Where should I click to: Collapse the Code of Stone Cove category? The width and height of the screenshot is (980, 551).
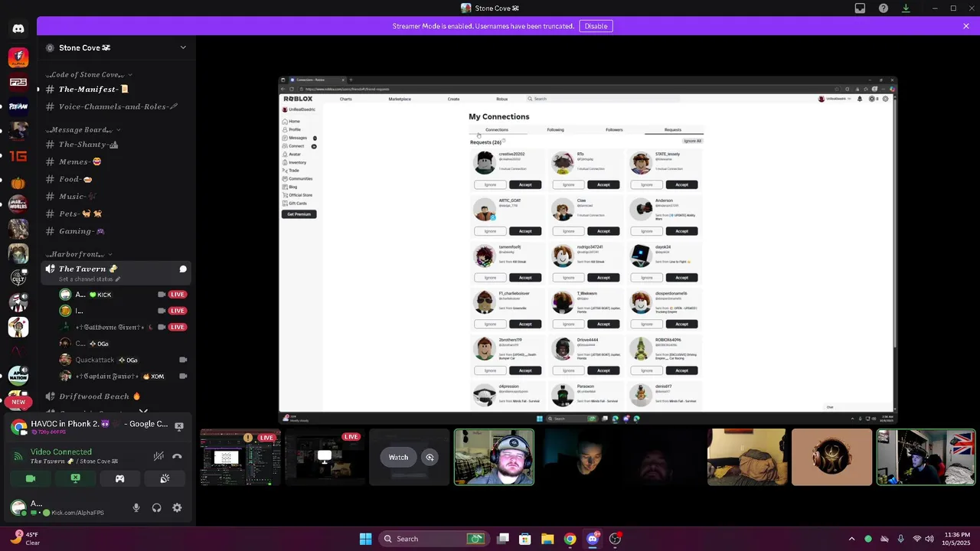[x=88, y=74]
